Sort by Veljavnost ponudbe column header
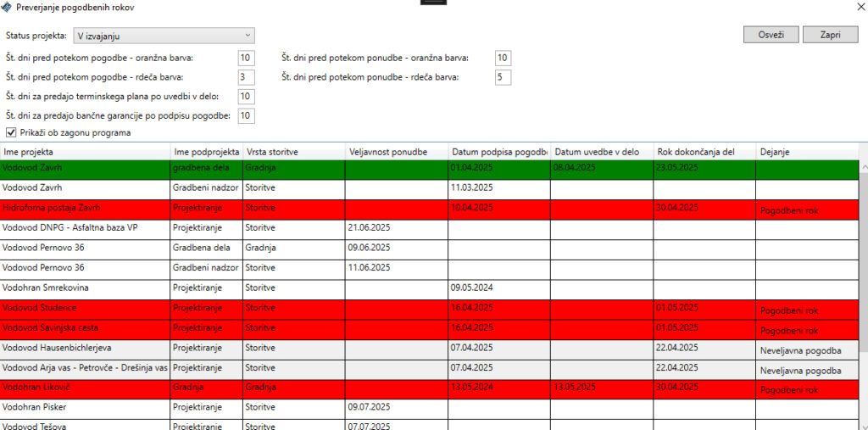This screenshot has width=868, height=430. [397, 152]
